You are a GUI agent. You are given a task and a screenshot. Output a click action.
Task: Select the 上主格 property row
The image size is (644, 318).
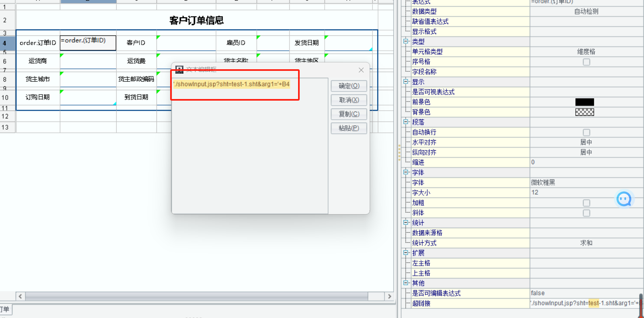(x=469, y=273)
